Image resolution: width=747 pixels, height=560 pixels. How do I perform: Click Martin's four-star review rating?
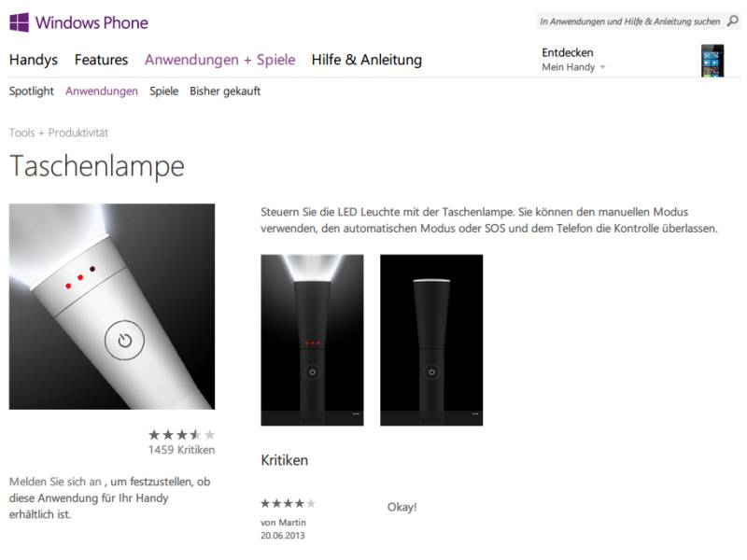[288, 503]
